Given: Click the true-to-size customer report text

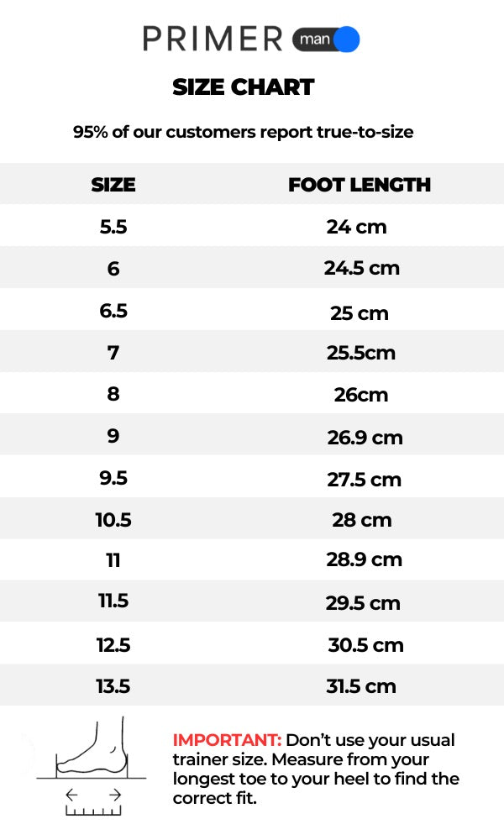Looking at the screenshot, I should 244,132.
